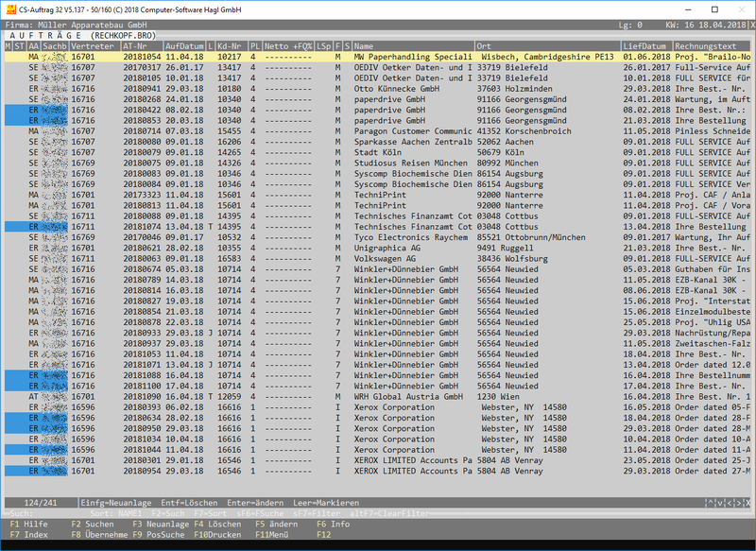
Task: Open help with the F1 Hilfe key label
Action: [29, 523]
